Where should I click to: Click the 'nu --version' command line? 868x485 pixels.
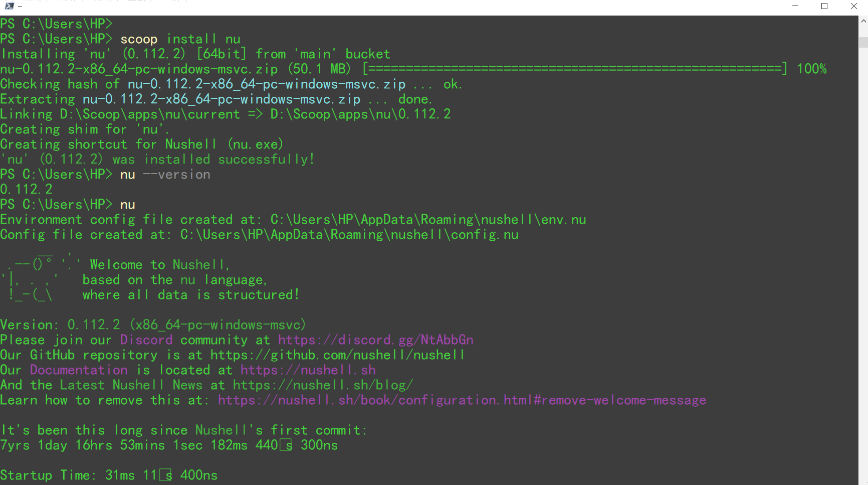coord(165,175)
